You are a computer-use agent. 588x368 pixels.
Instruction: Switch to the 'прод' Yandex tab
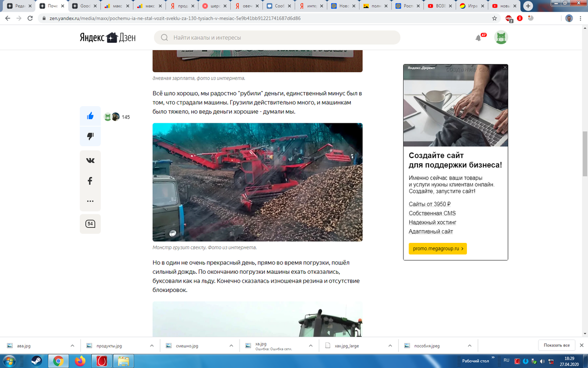181,6
